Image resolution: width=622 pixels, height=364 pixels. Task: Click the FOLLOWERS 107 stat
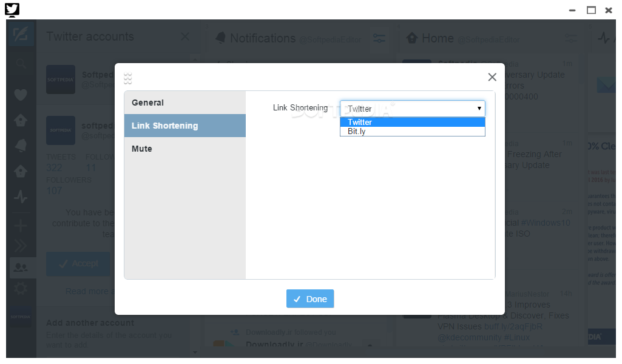[69, 186]
